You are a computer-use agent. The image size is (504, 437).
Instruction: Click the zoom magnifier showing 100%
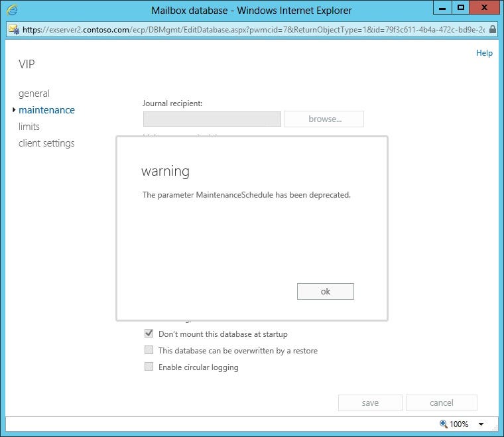point(444,424)
